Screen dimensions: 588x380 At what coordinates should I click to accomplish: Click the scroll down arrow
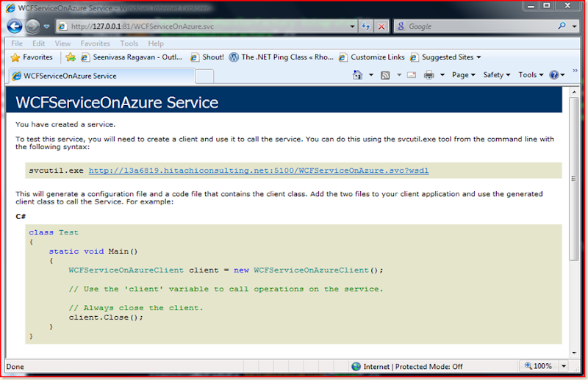coord(574,353)
